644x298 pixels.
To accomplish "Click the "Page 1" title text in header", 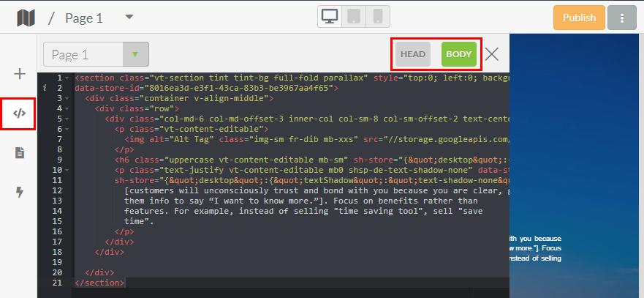I will (x=84, y=18).
